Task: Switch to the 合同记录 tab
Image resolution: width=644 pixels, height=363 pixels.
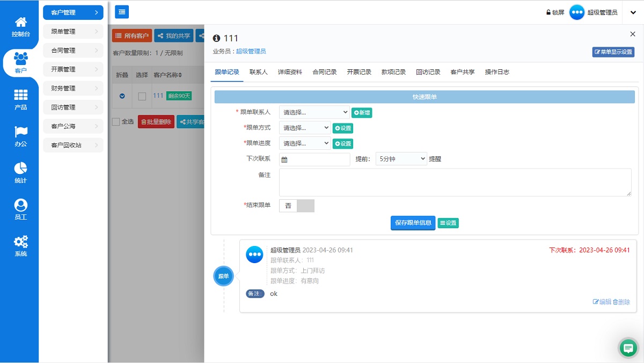Action: 325,72
